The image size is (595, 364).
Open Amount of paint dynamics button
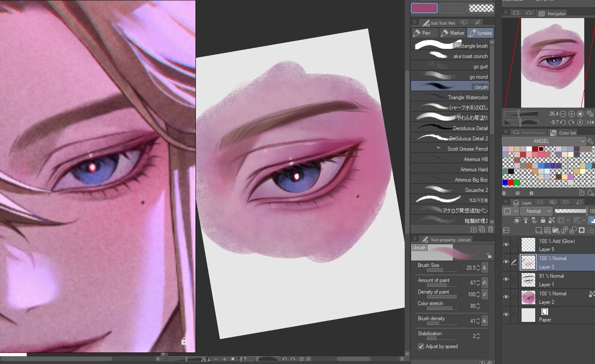click(x=484, y=282)
